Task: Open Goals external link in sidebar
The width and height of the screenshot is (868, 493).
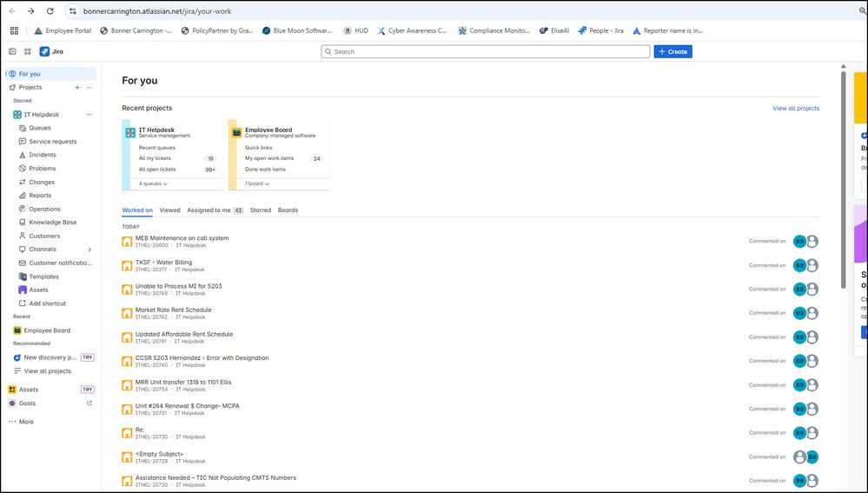Action: click(89, 403)
